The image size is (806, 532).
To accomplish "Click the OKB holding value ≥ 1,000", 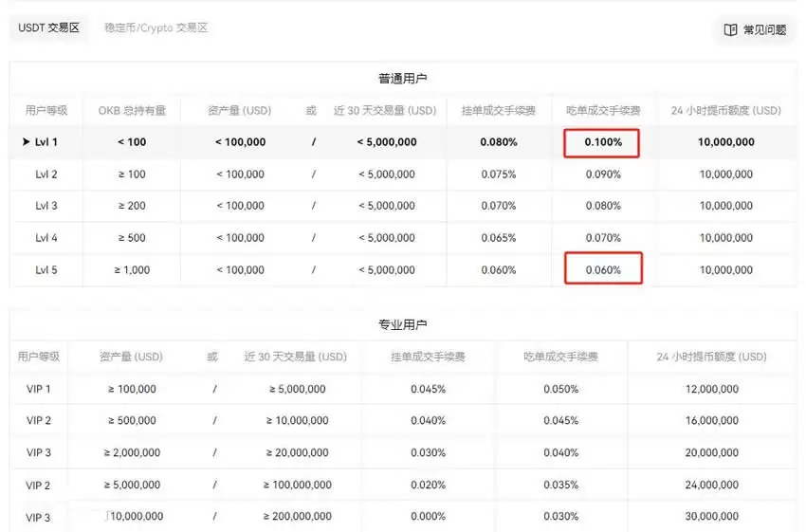I will pos(132,270).
